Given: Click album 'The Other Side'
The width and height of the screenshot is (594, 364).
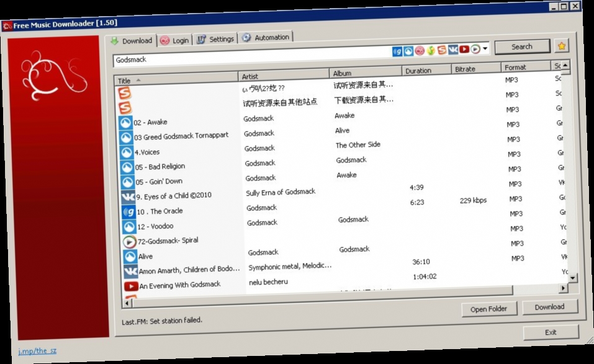Looking at the screenshot, I should (x=358, y=145).
